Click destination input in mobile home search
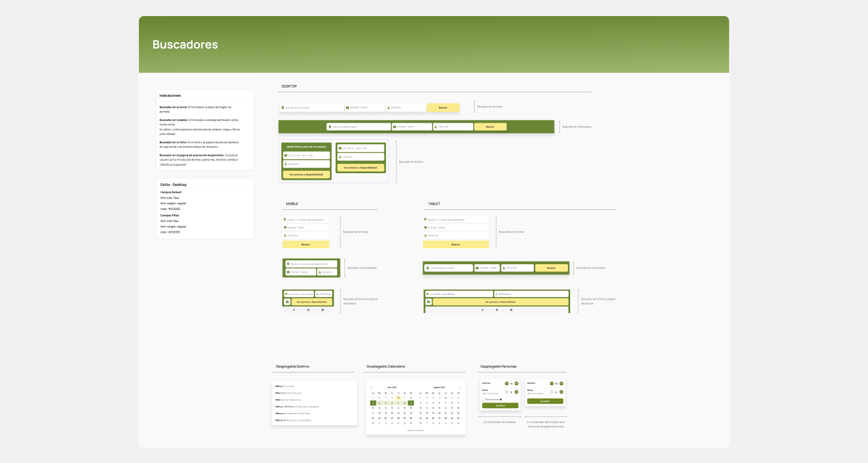This screenshot has width=868, height=463. pos(306,220)
